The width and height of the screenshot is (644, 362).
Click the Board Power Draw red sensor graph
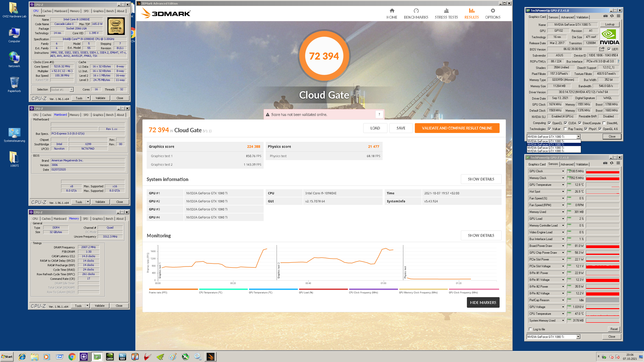602,246
